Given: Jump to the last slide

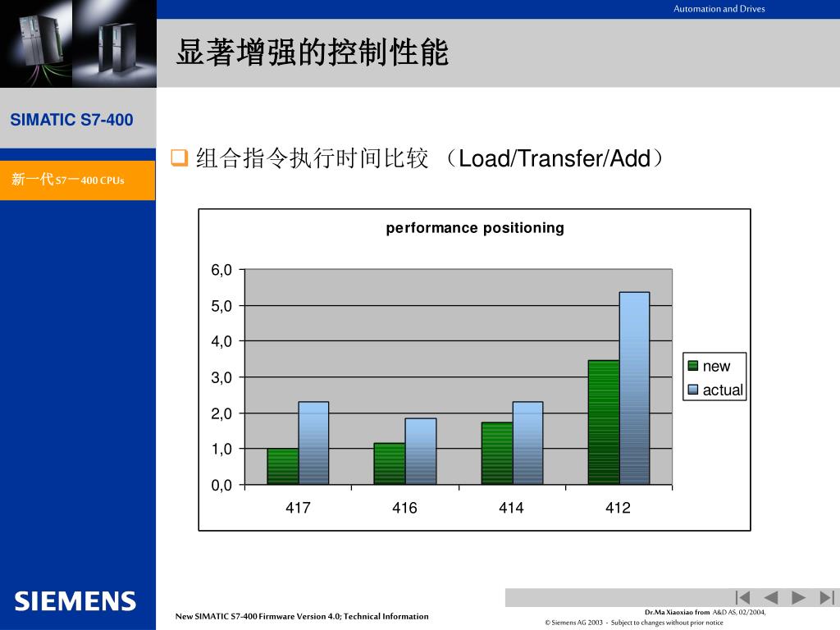Looking at the screenshot, I should pyautogui.click(x=827, y=597).
